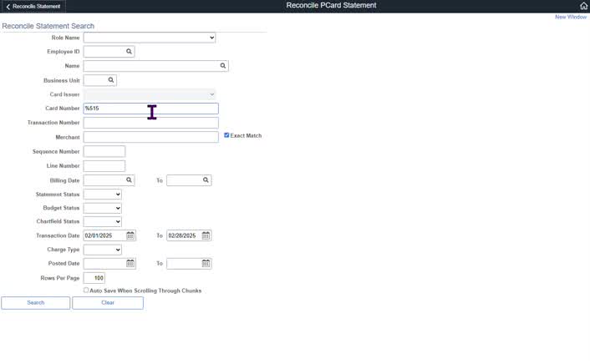Open Business Unit lookup icon
590x364 pixels.
[x=110, y=80]
